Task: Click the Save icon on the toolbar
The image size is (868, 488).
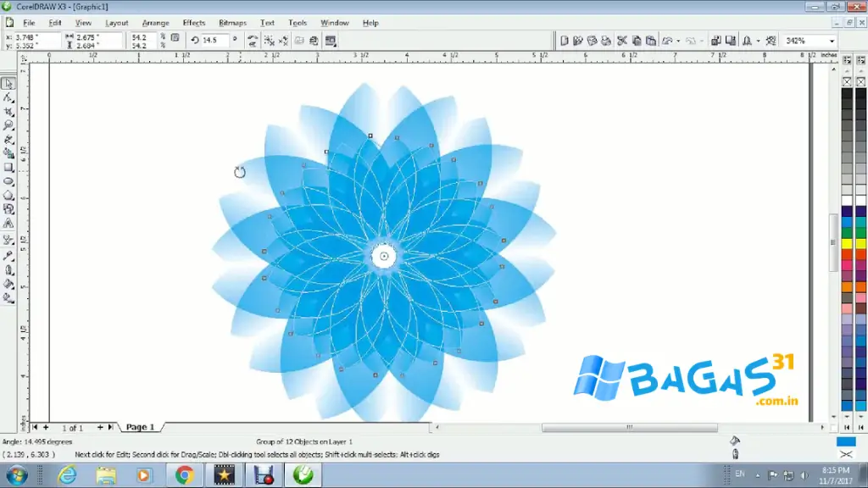Action: (592, 40)
